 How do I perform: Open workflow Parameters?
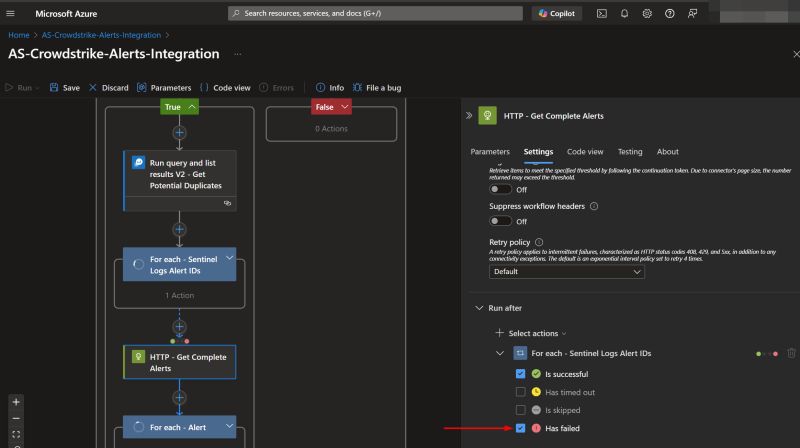[164, 88]
